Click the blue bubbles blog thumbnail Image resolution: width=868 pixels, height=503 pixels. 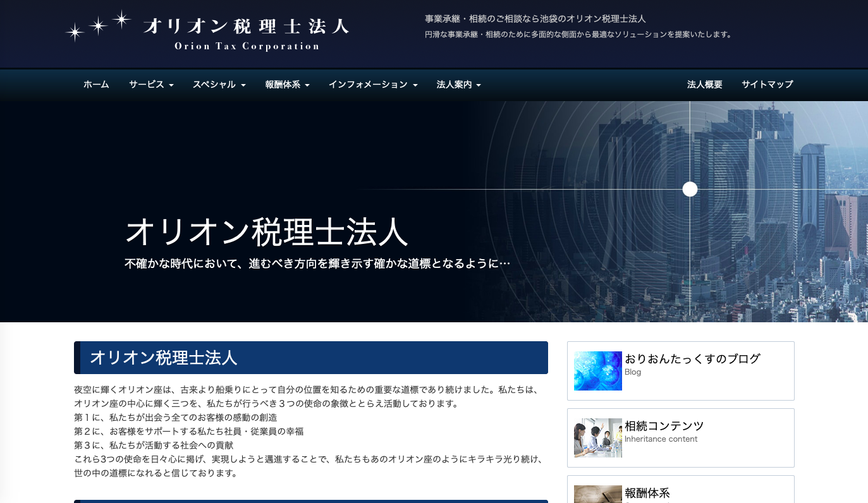598,371
